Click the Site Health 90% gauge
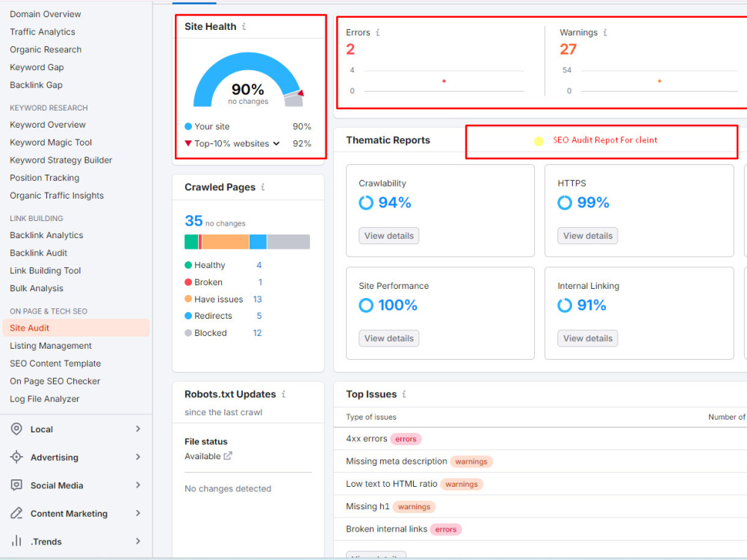Image resolution: width=747 pixels, height=560 pixels. (x=248, y=80)
